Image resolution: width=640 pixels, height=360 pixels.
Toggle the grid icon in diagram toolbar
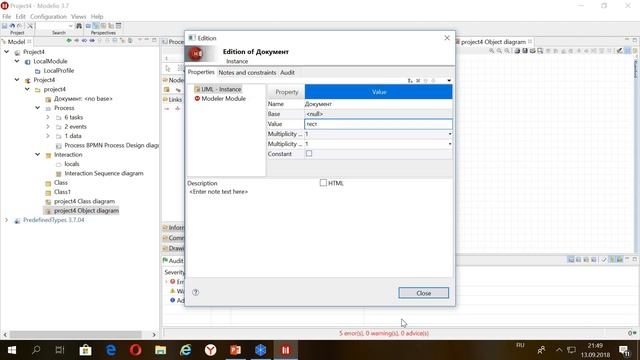(628, 51)
